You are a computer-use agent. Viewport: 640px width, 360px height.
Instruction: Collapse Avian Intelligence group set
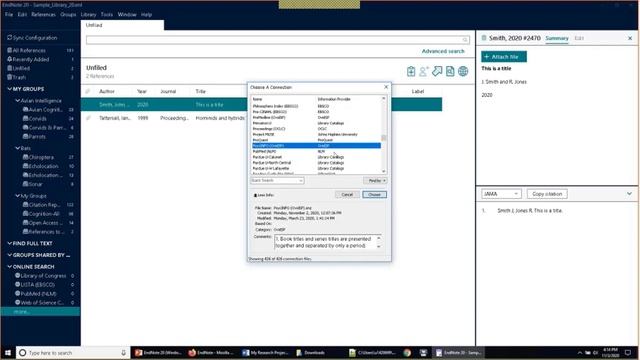coord(18,100)
